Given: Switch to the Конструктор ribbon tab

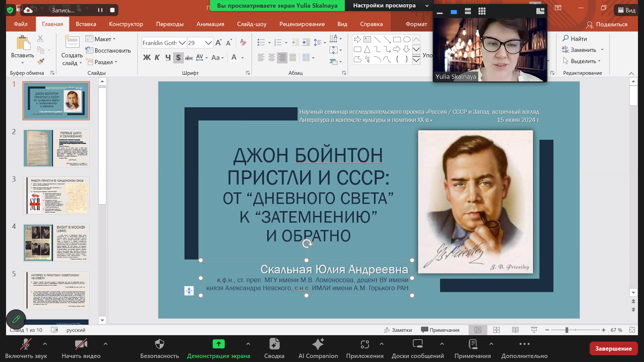Looking at the screenshot, I should pyautogui.click(x=126, y=24).
